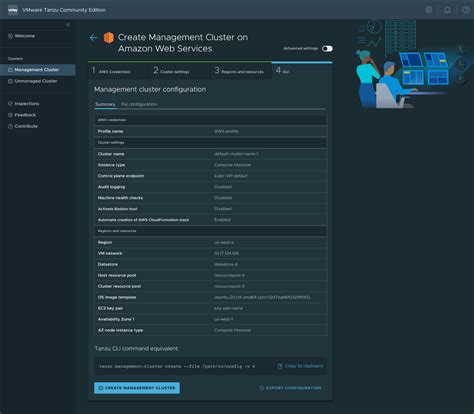Open the help question mark icon
Screen dimensions: 474x414
tap(466, 10)
